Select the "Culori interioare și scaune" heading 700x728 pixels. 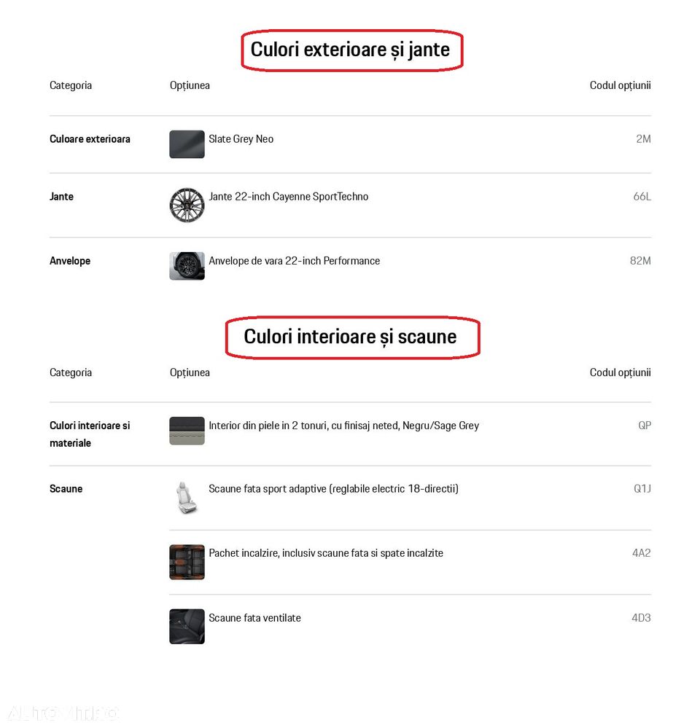pyautogui.click(x=351, y=337)
